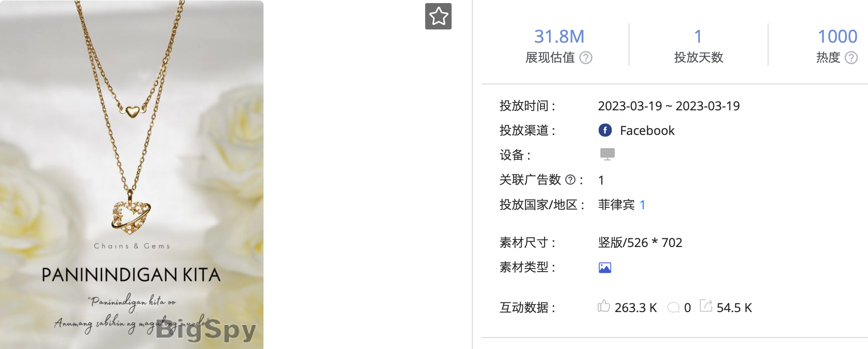Click help icon beside 展现估值
This screenshot has width=868, height=349.
(x=586, y=58)
